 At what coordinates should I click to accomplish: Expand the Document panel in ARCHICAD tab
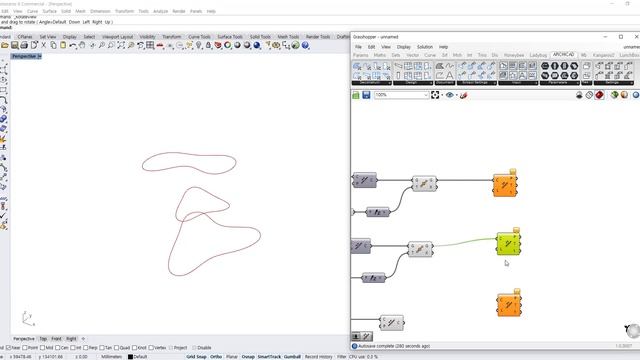tap(445, 83)
